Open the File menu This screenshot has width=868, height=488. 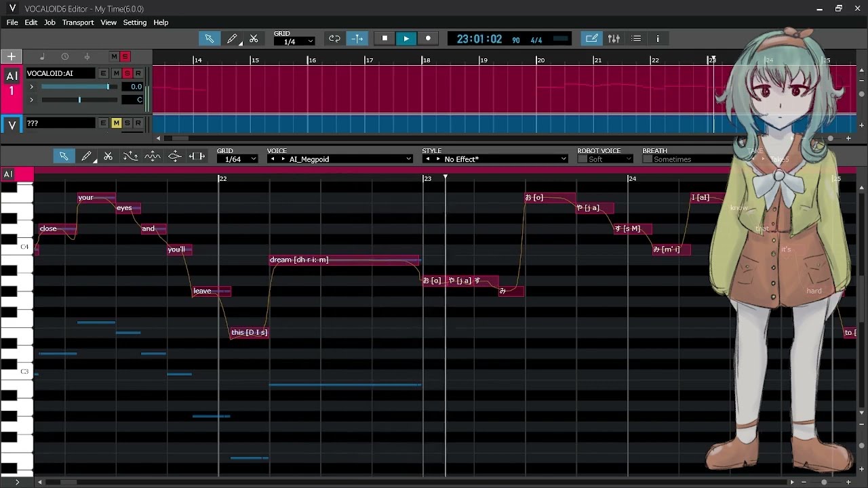pos(12,22)
